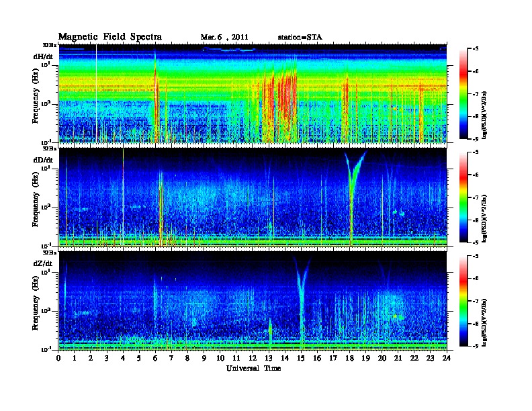Click hour tick label "21" on time axis
The height and width of the screenshot is (411, 532).
[x=398, y=358]
